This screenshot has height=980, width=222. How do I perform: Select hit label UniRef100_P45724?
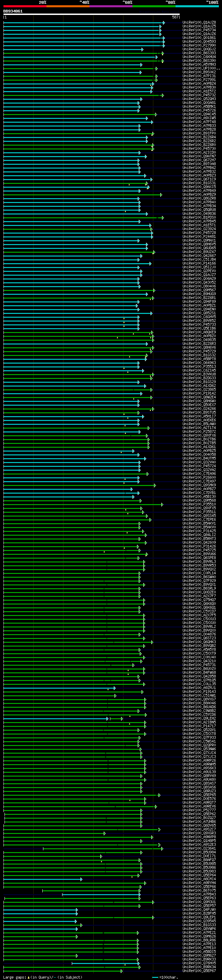(x=199, y=466)
